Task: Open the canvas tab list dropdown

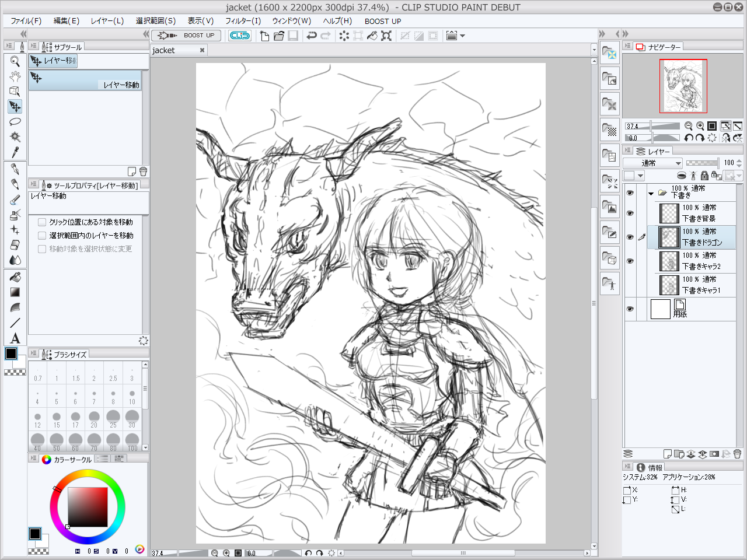Action: 594,50
